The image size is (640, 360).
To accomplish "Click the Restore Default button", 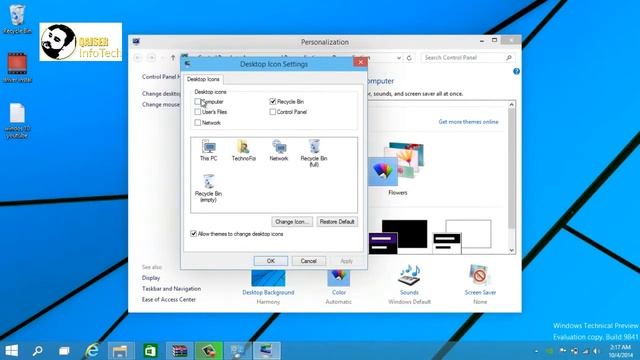I will point(337,222).
